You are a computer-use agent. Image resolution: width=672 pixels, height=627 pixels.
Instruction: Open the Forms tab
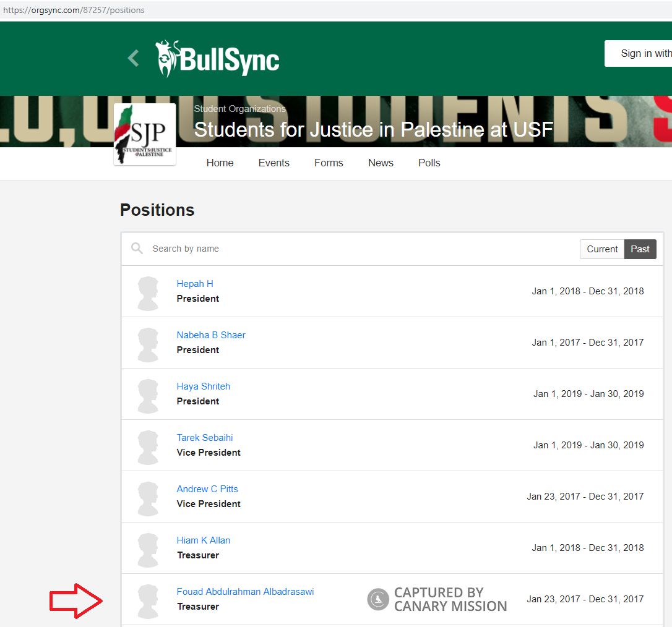[x=329, y=163]
